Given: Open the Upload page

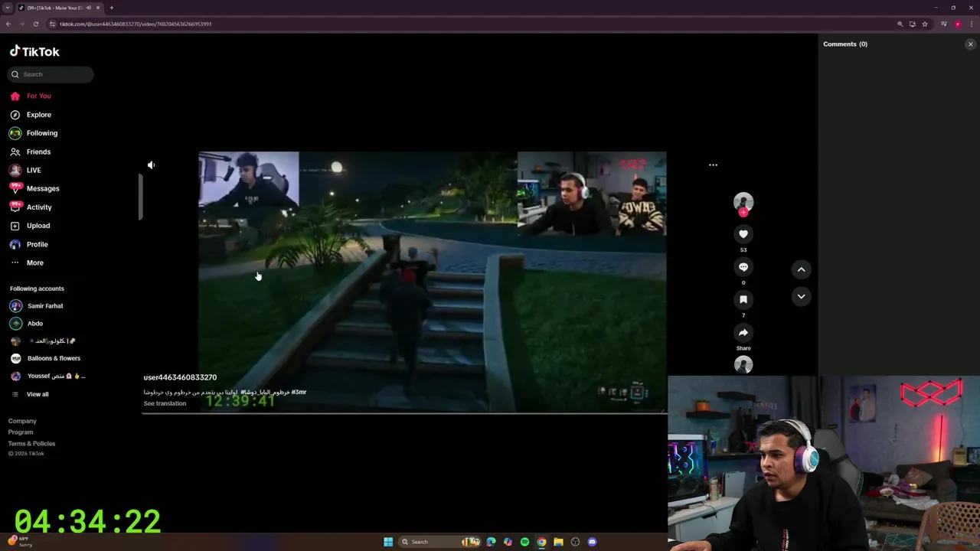Looking at the screenshot, I should tap(31, 226).
